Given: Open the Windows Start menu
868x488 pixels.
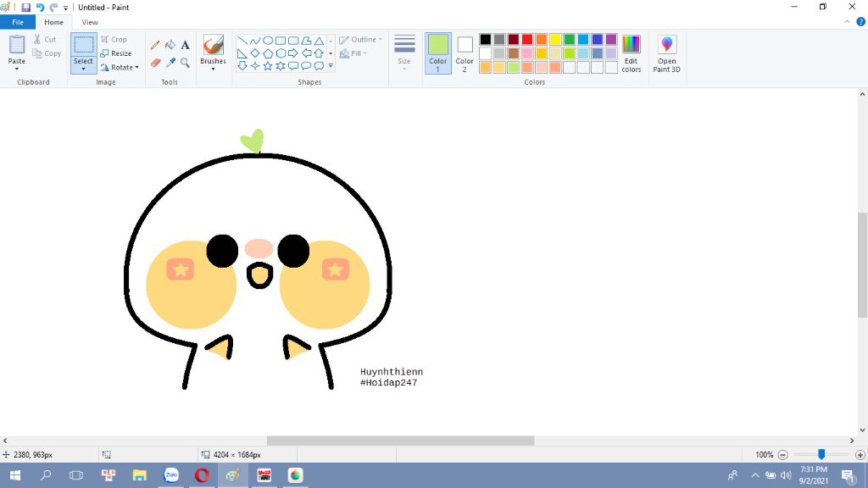Looking at the screenshot, I should (x=15, y=475).
